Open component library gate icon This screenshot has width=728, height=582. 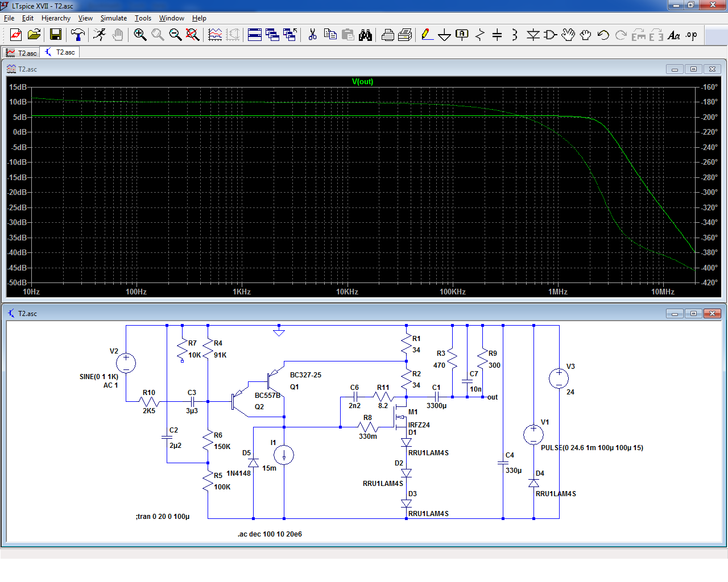coord(550,35)
